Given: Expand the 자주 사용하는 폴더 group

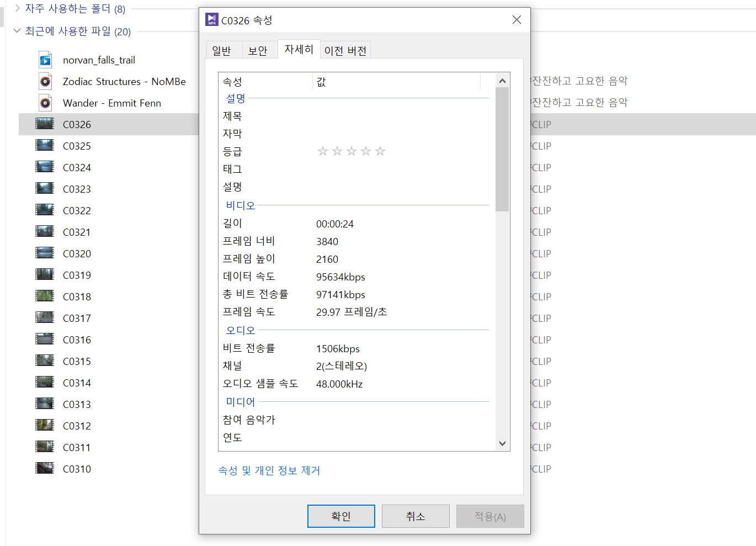Looking at the screenshot, I should click(18, 8).
